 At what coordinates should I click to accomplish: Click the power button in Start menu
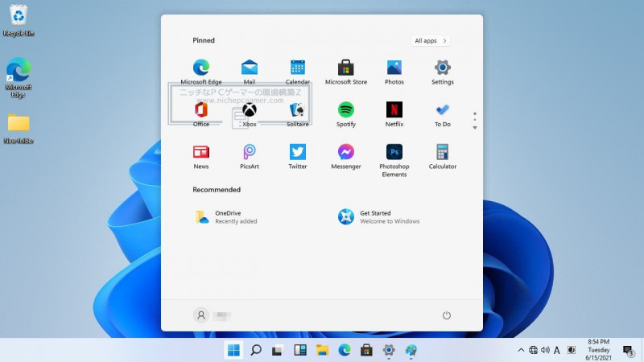coord(447,315)
